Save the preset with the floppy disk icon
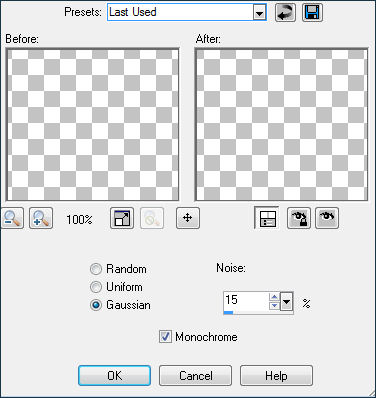This screenshot has height=398, width=376. (x=312, y=13)
